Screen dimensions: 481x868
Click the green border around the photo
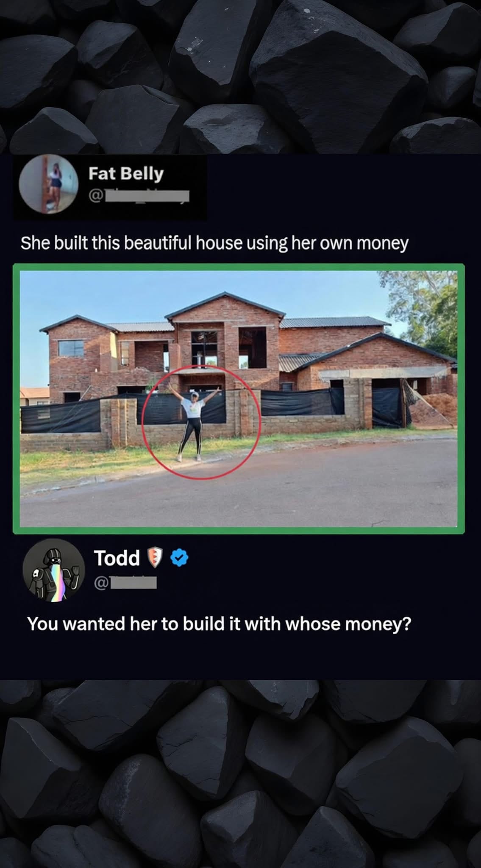(239, 267)
